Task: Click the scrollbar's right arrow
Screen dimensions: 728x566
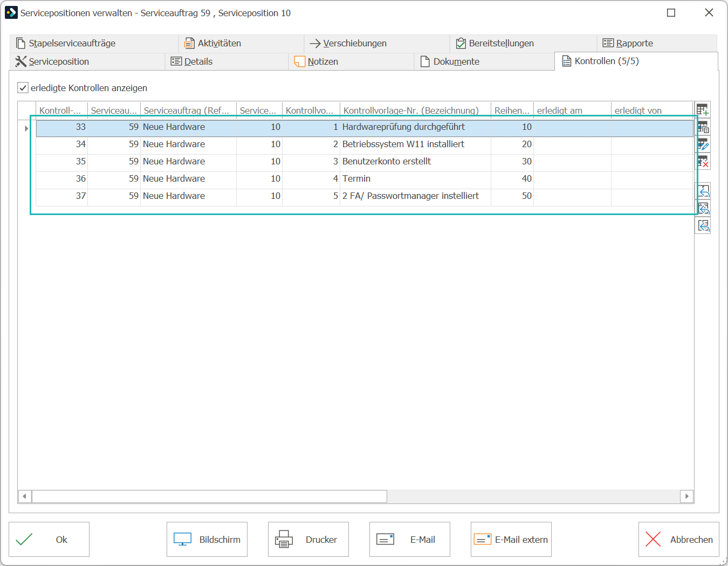Action: click(686, 496)
